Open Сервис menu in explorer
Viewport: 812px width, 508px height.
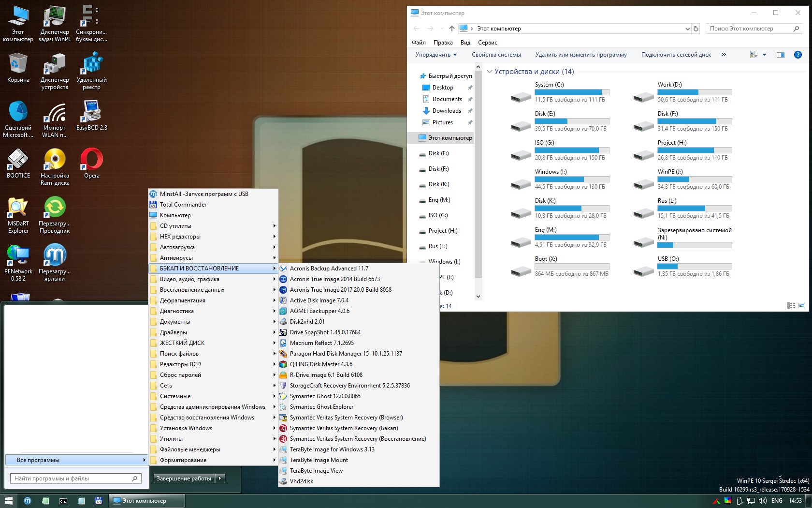488,43
